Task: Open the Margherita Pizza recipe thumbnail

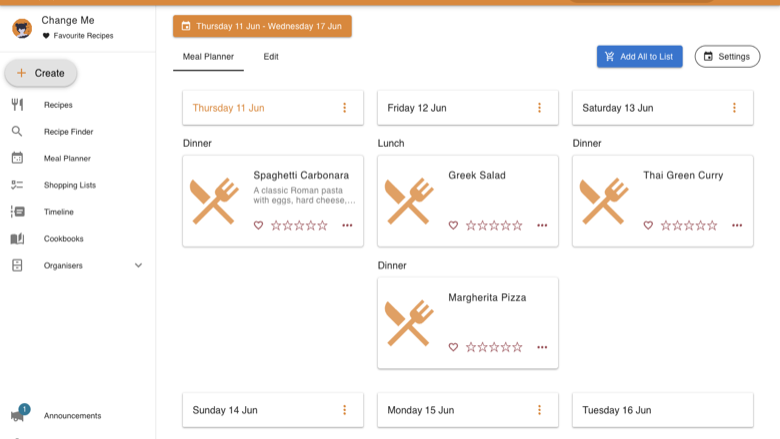Action: pos(410,323)
